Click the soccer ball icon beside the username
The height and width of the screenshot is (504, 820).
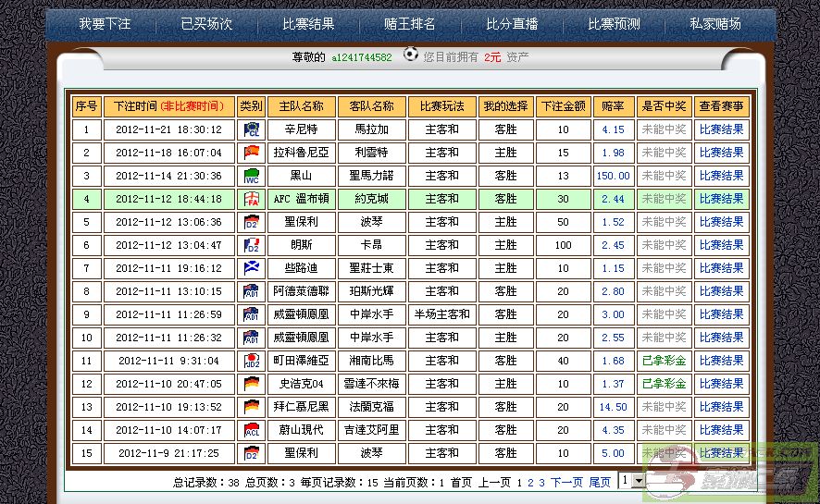[411, 55]
